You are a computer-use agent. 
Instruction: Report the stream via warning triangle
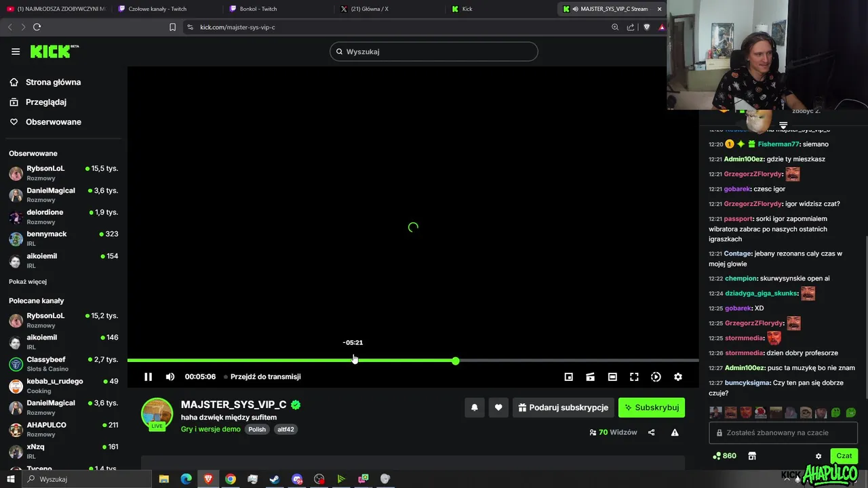click(675, 432)
